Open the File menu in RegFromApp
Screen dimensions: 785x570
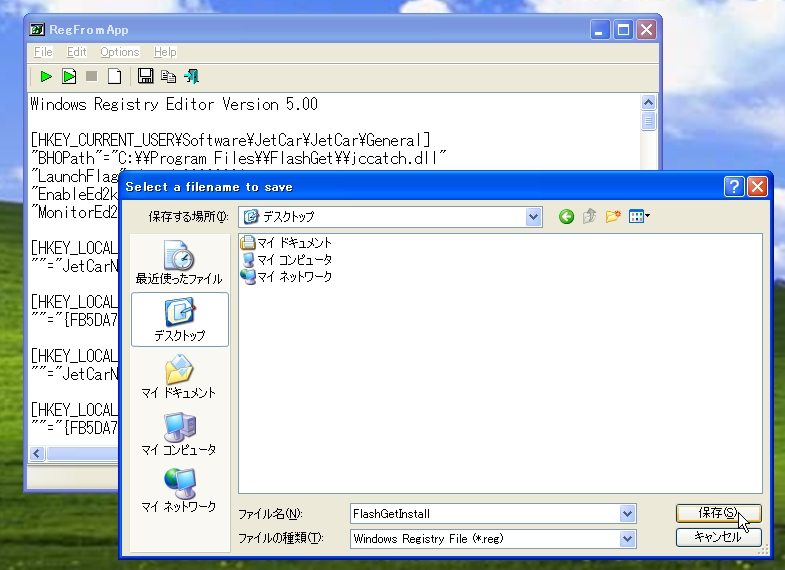coord(43,52)
